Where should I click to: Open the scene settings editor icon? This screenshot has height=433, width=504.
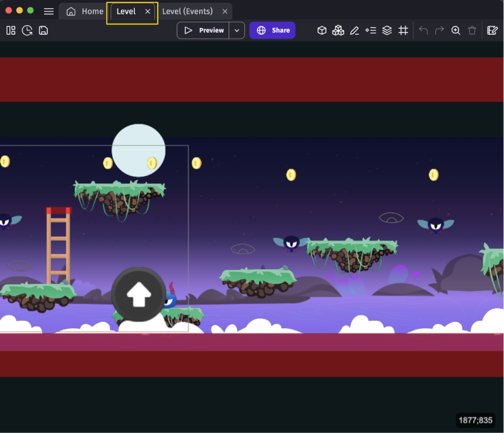point(492,31)
